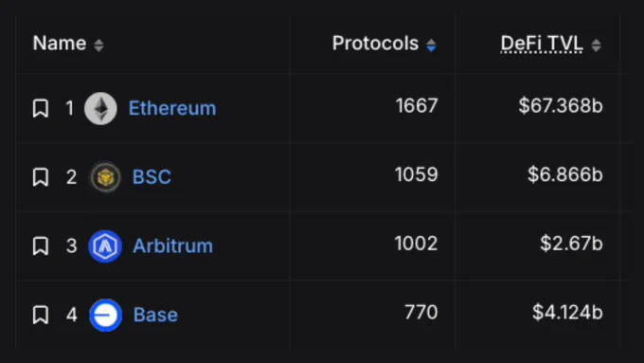Sort table by DeFi TVL arrows
Screen dimensions: 644x363
(x=596, y=45)
